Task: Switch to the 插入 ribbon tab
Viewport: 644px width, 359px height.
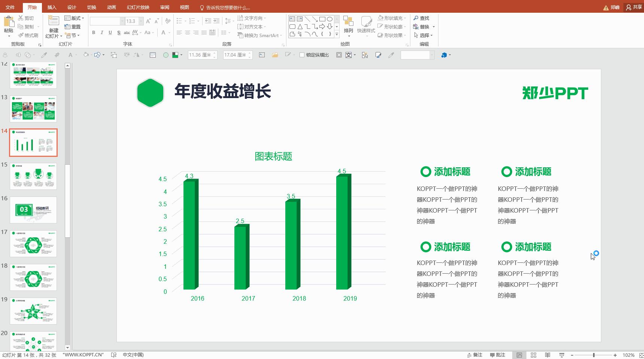Action: (x=52, y=7)
